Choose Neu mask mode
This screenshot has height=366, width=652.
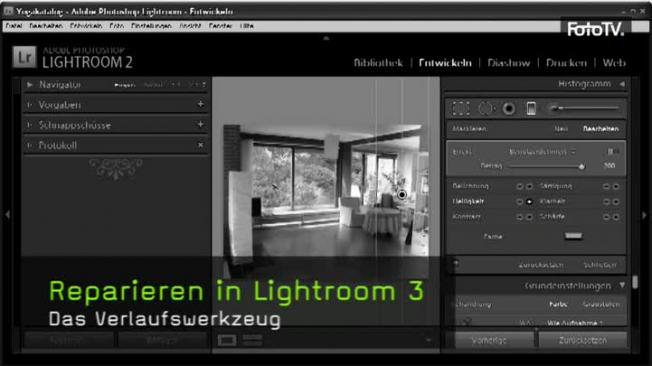point(561,129)
